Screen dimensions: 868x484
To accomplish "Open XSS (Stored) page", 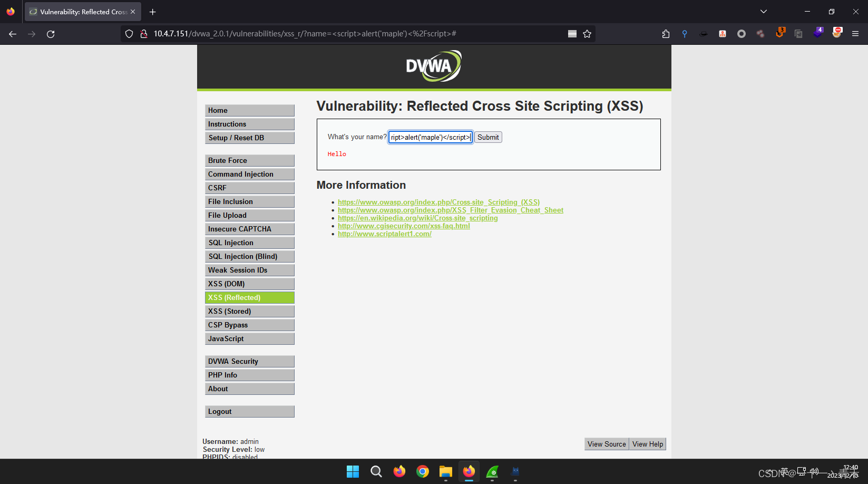I will pyautogui.click(x=250, y=311).
